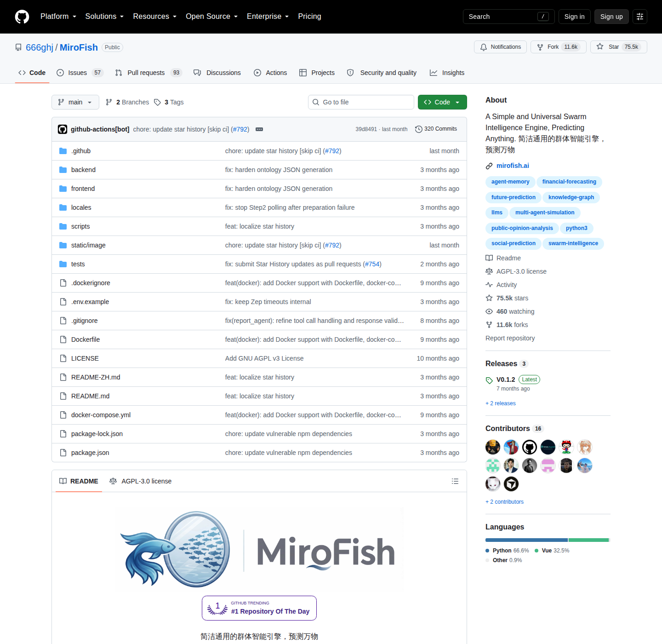Switch to the Pull requests tab
The height and width of the screenshot is (644, 662).
(x=148, y=73)
